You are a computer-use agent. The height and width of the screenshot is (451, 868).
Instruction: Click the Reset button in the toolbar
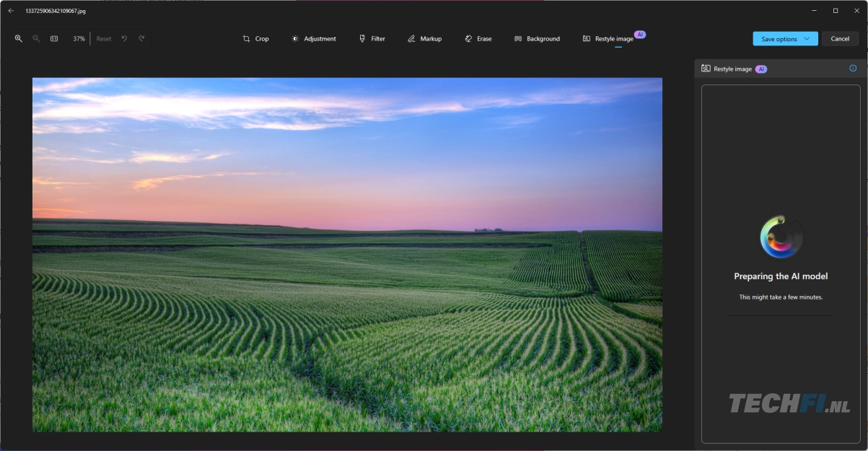[104, 39]
